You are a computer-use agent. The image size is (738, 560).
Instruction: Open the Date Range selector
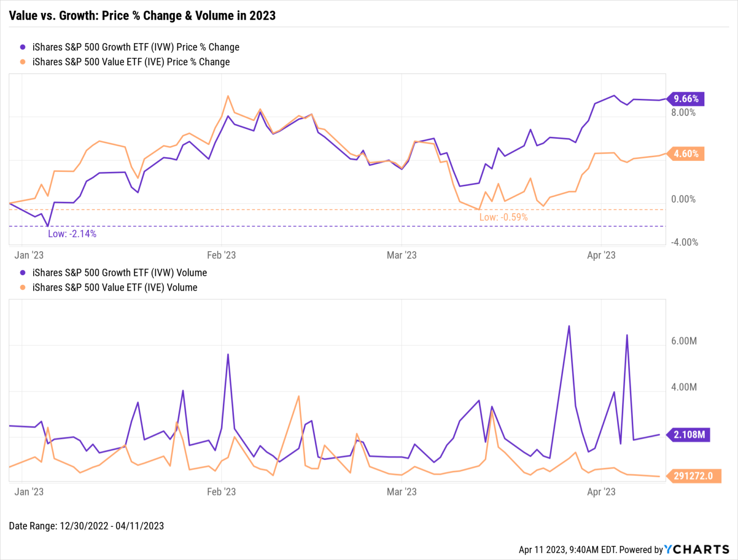pyautogui.click(x=86, y=526)
